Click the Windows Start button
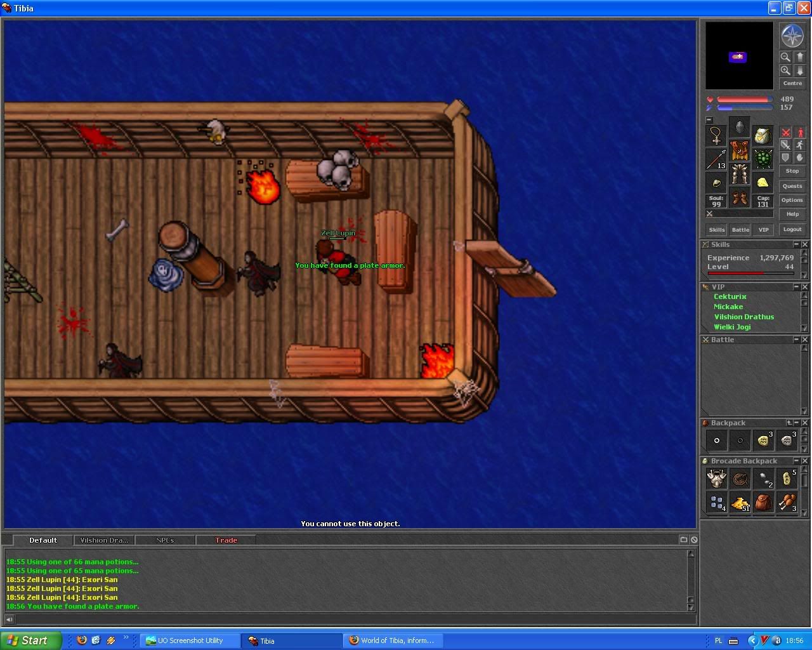 pyautogui.click(x=31, y=640)
